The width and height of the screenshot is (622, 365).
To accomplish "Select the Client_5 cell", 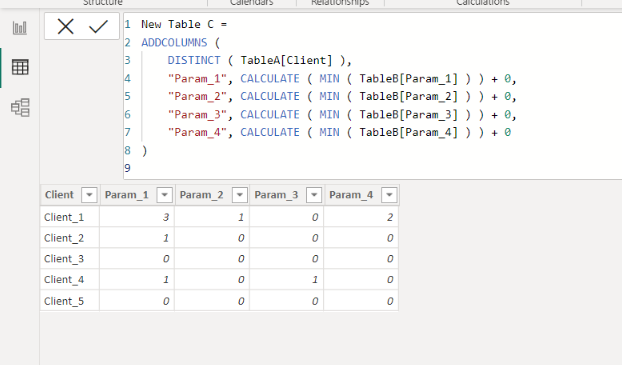I will pos(69,301).
